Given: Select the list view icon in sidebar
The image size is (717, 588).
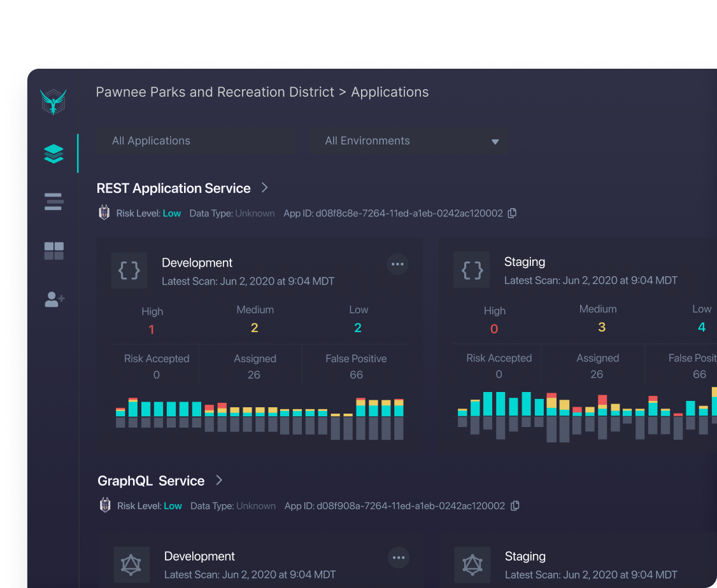Looking at the screenshot, I should tap(53, 202).
